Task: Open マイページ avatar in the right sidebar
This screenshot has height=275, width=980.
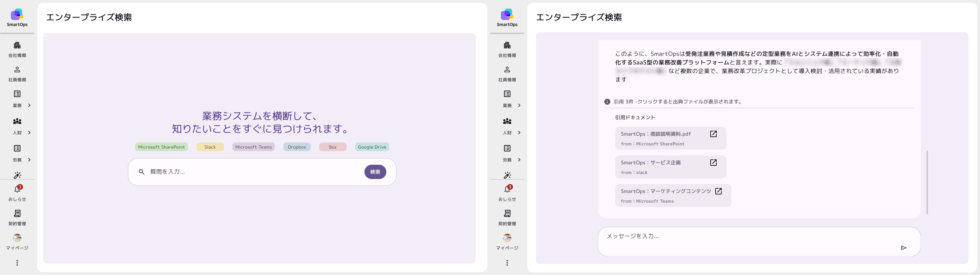Action: coord(507,238)
